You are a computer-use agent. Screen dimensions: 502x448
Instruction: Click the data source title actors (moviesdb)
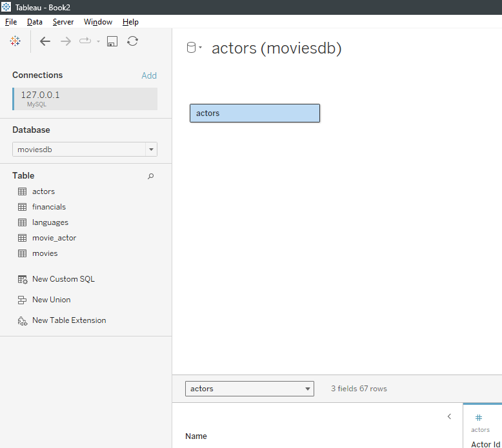pyautogui.click(x=277, y=48)
